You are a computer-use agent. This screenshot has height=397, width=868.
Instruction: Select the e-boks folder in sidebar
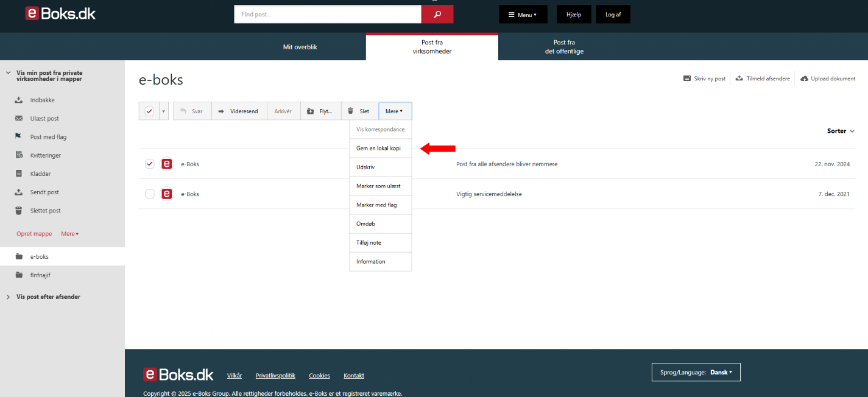click(62, 256)
